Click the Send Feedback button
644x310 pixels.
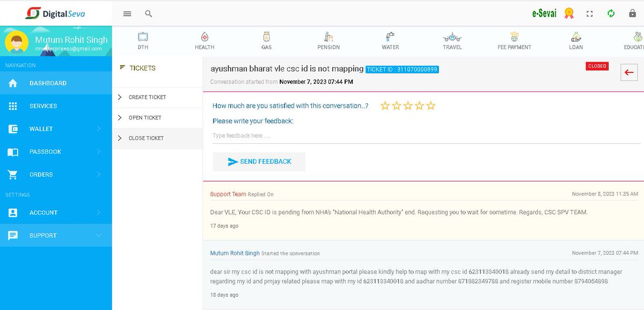click(x=259, y=161)
